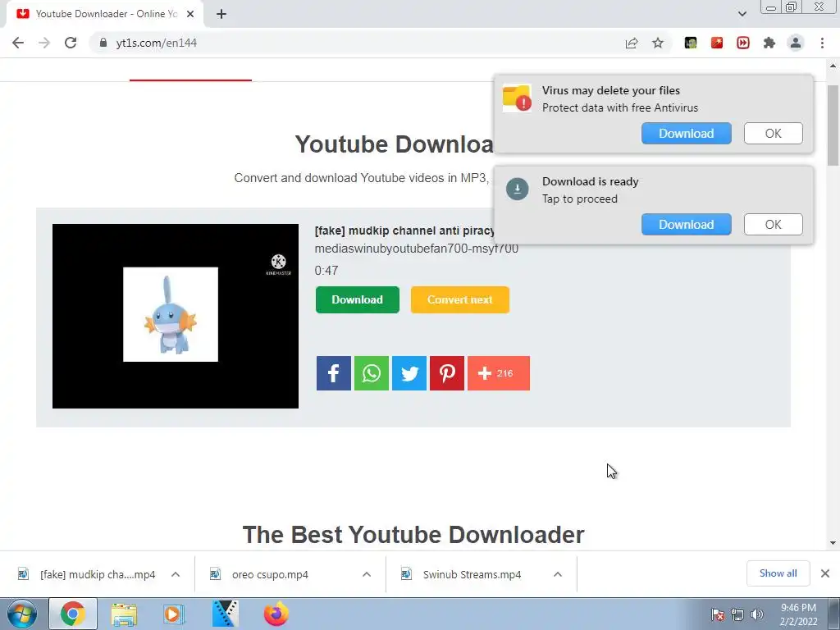Go back to the previous page

click(18, 43)
